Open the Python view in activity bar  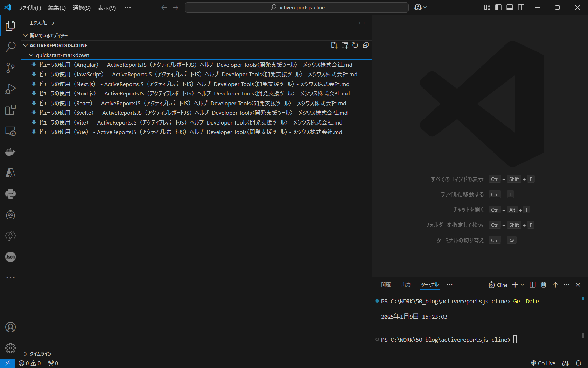10,194
